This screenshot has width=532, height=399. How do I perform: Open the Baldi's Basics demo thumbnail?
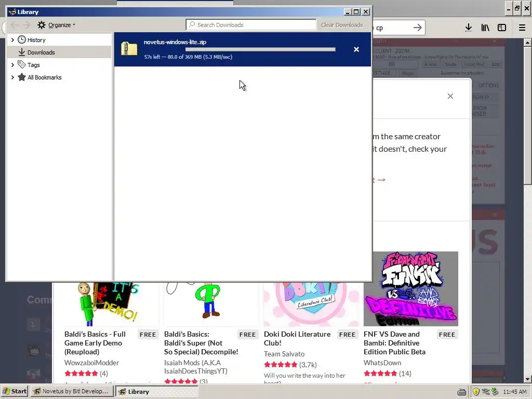pyautogui.click(x=111, y=303)
